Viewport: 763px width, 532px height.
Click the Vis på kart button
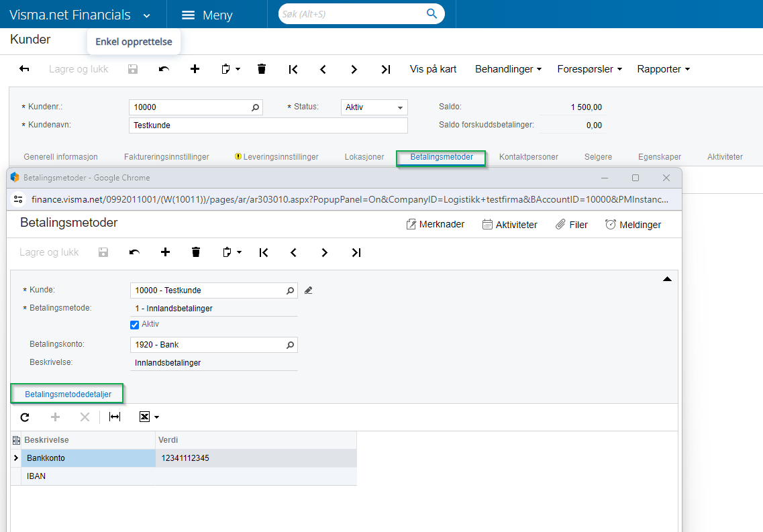click(433, 69)
